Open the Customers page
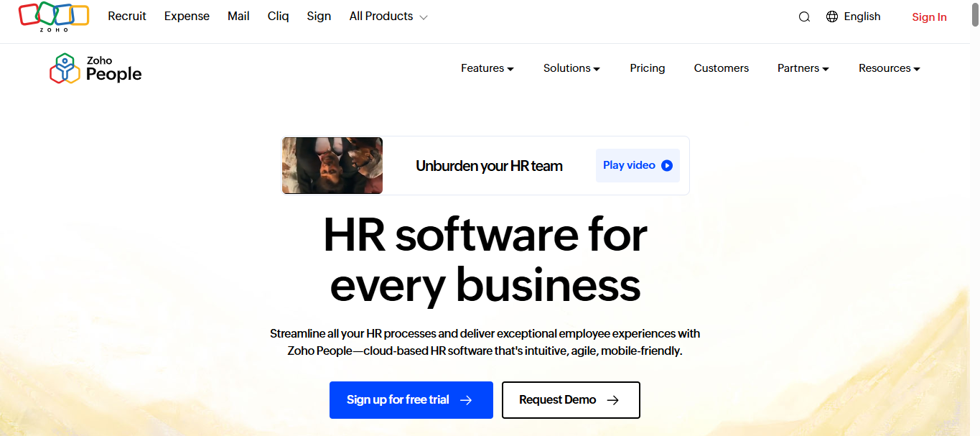Viewport: 980px width, 436px height. [722, 68]
